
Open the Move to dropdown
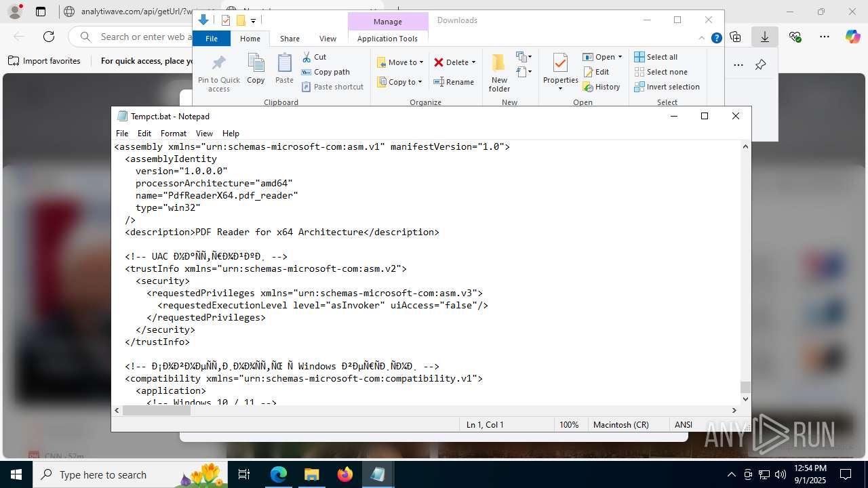[x=400, y=62]
